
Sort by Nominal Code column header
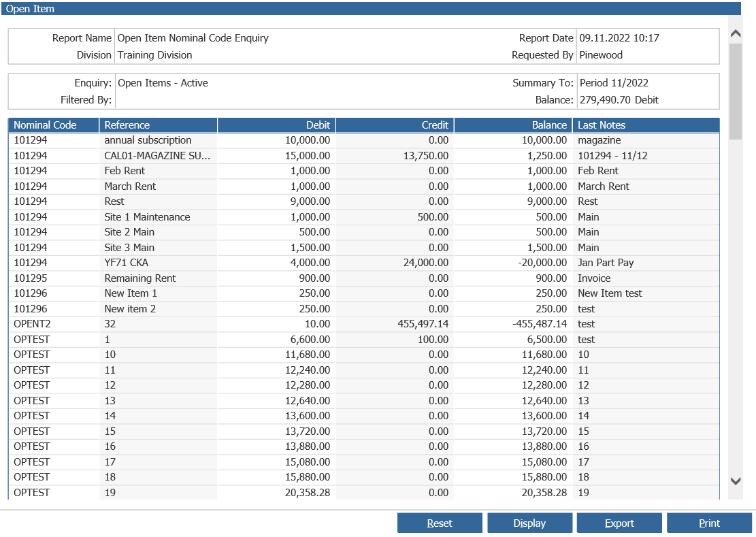click(54, 125)
